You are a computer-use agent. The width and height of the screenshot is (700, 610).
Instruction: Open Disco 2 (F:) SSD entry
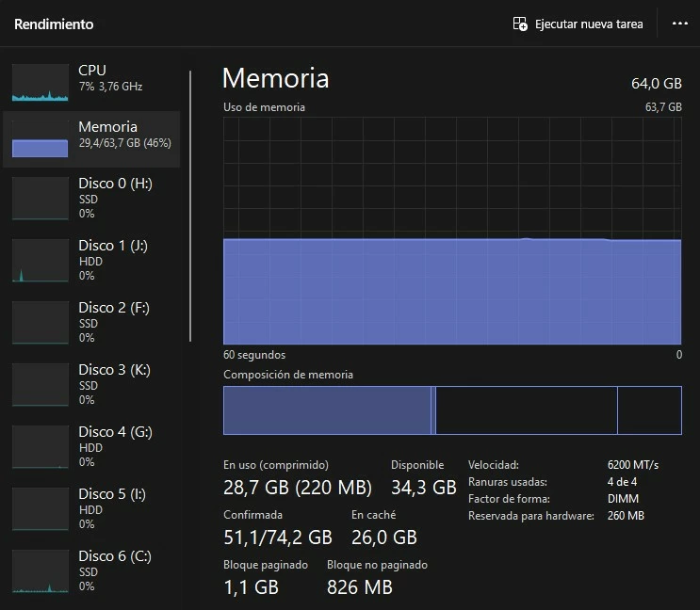(91, 322)
